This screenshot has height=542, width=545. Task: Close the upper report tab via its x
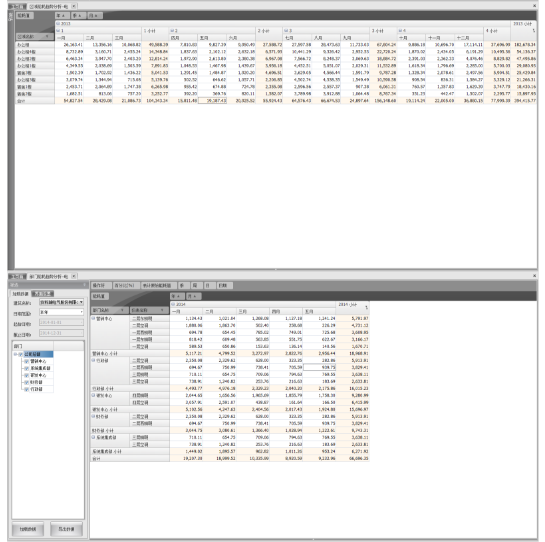point(74,6)
